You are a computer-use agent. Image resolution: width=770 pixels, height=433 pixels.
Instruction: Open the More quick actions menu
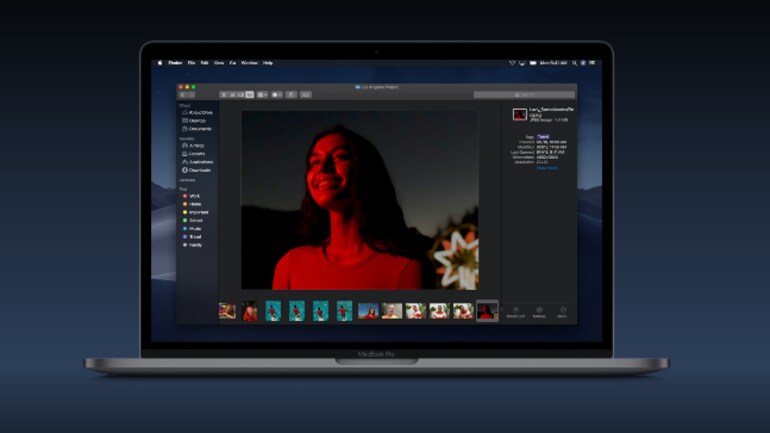coord(562,311)
